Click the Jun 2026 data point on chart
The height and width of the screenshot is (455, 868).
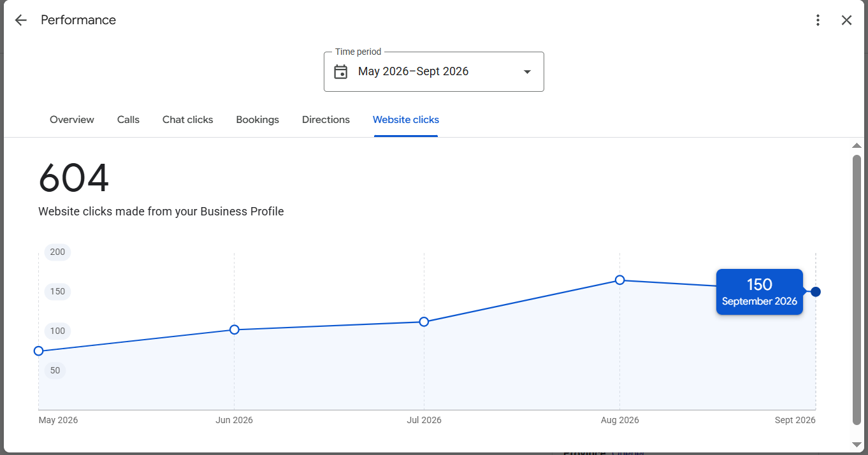point(235,329)
